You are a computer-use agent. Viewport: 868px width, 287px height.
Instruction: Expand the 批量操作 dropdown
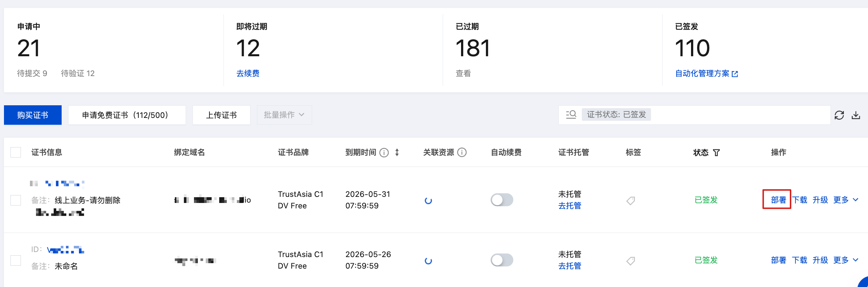click(x=284, y=115)
